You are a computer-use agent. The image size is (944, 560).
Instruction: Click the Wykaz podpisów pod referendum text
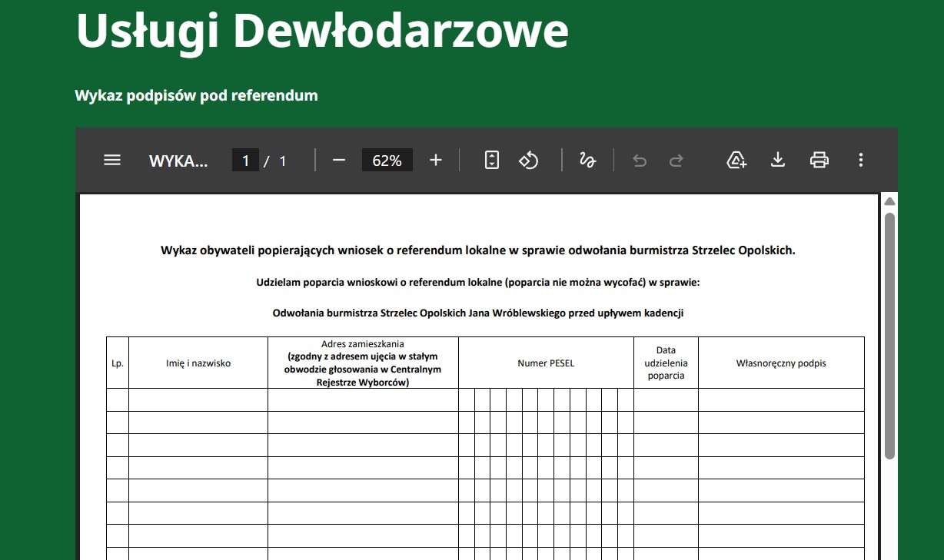click(196, 96)
